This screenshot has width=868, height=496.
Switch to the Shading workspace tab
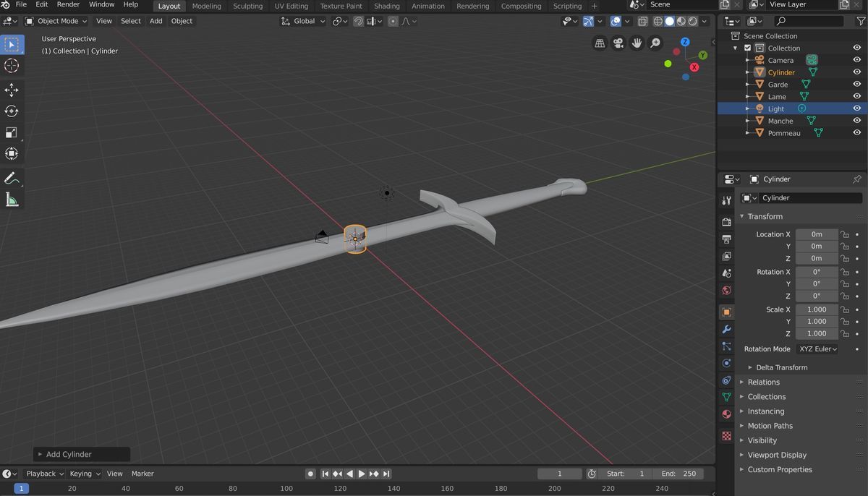coord(387,6)
